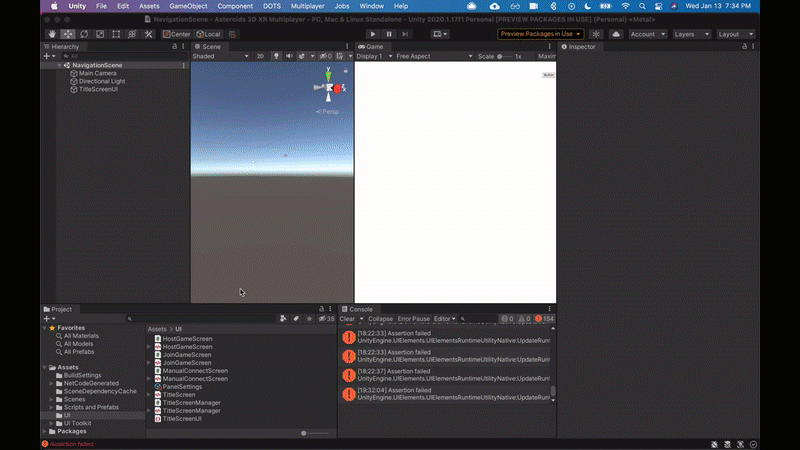Viewport: 800px width, 450px height.
Task: Toggle Scene lighting bulb icon
Action: pyautogui.click(x=276, y=56)
